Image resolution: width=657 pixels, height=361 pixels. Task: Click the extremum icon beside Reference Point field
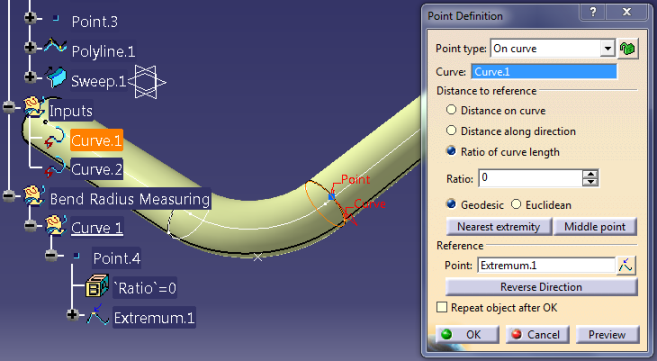(626, 265)
